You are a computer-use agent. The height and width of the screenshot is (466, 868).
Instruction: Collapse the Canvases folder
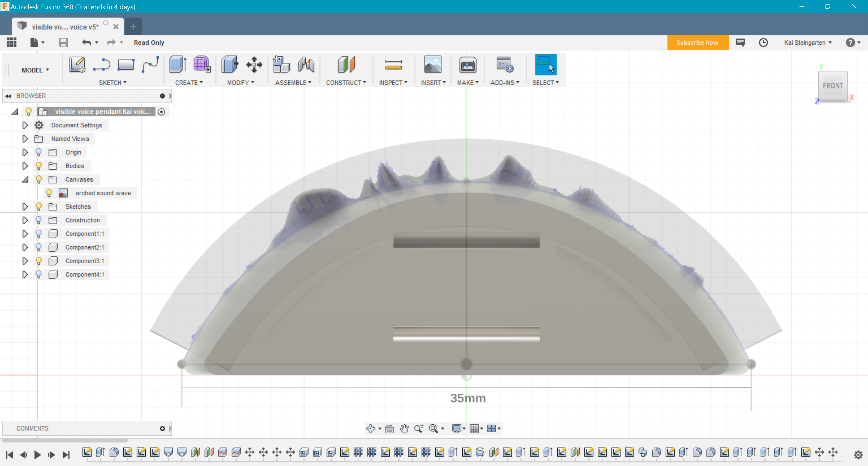pyautogui.click(x=25, y=179)
